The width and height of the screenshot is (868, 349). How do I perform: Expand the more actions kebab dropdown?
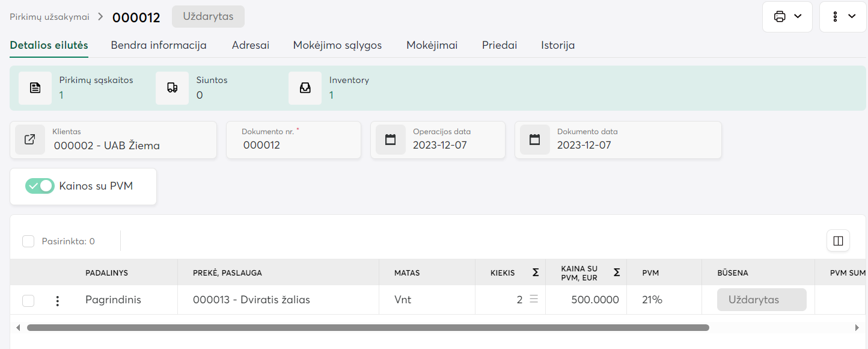click(x=843, y=17)
